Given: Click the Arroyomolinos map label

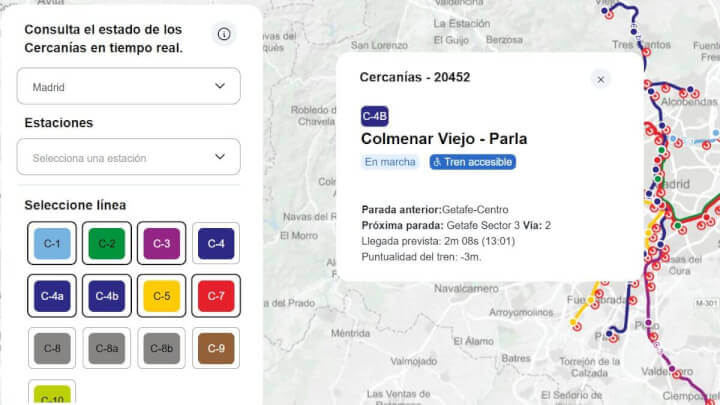Looking at the screenshot, I should pyautogui.click(x=521, y=313).
